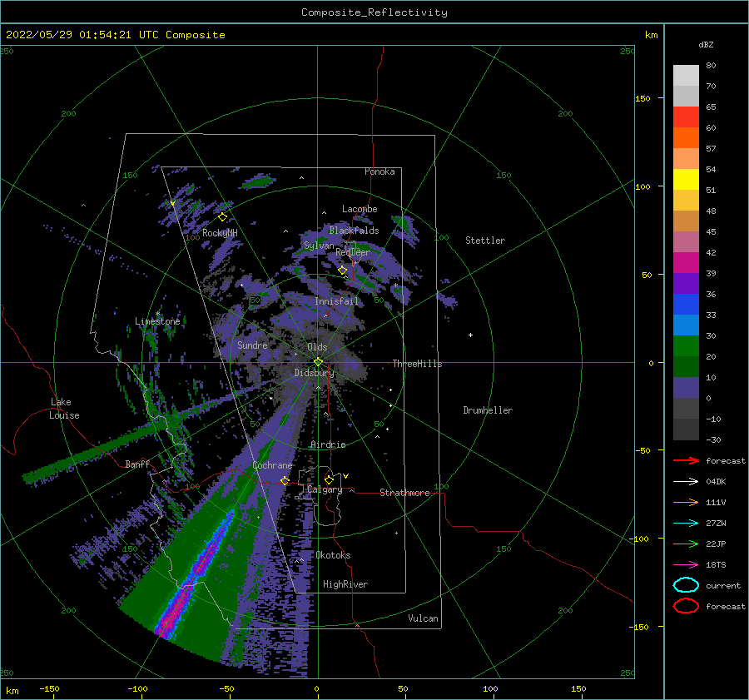
Task: Click the orange 111V arrow icon
Action: pyautogui.click(x=686, y=502)
